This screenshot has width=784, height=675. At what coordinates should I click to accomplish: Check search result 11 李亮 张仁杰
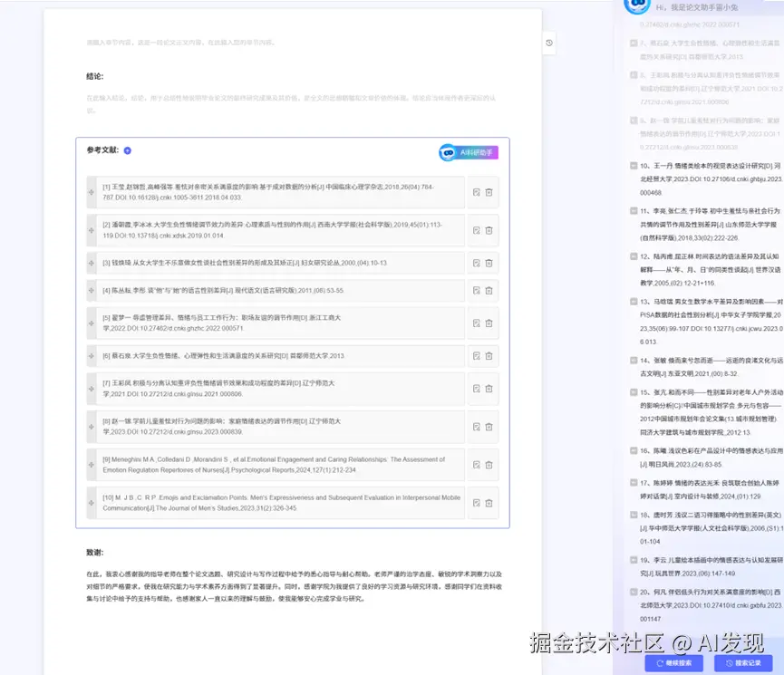point(634,211)
